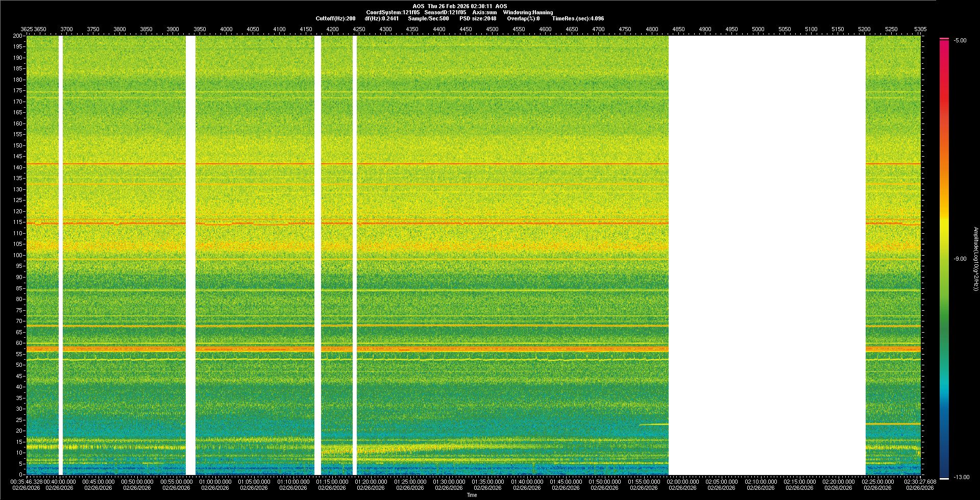The width and height of the screenshot is (980, 500).
Task: Click the -5.00 amplitude scale label
Action: click(x=960, y=41)
